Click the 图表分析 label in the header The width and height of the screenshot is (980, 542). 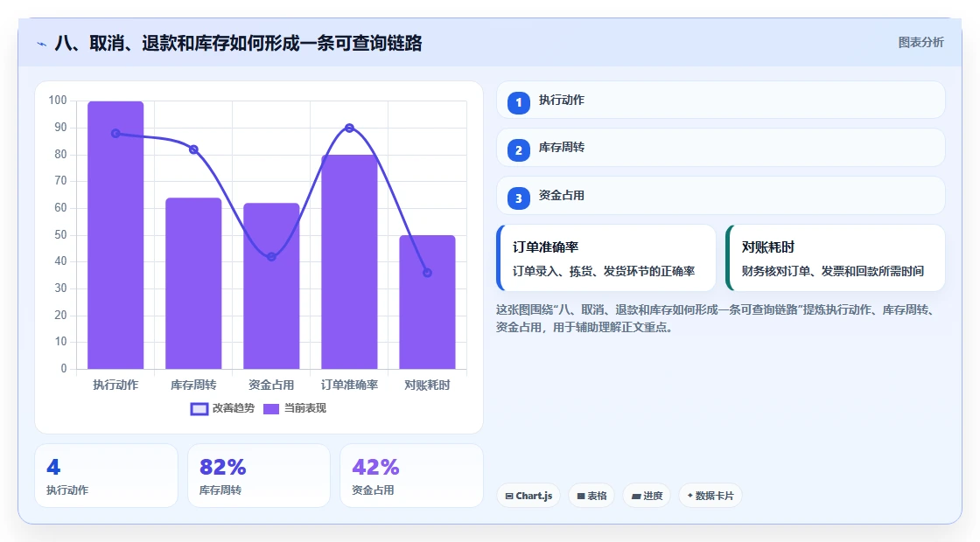coord(920,43)
